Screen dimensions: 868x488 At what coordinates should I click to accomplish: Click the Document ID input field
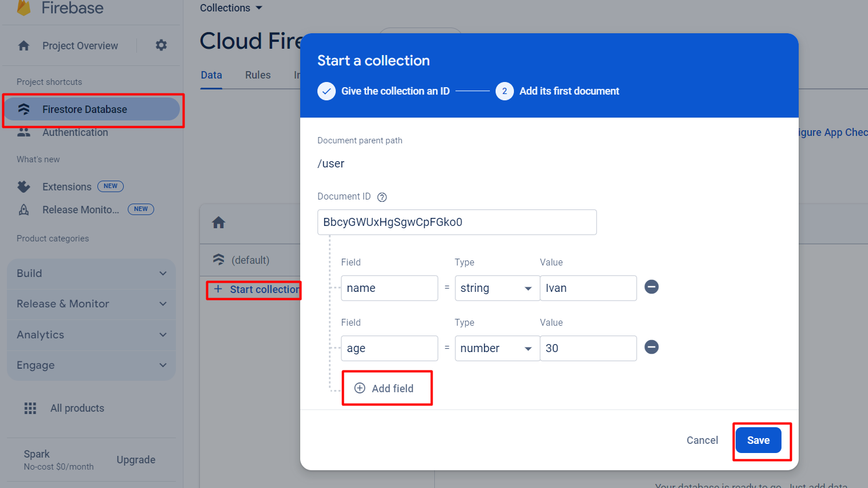pyautogui.click(x=457, y=222)
